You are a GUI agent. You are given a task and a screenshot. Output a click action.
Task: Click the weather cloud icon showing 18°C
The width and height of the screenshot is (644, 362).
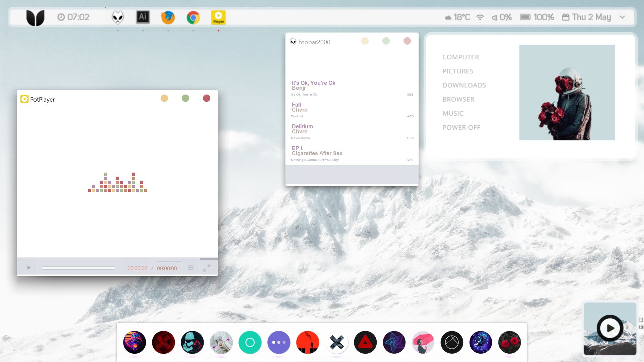point(447,17)
